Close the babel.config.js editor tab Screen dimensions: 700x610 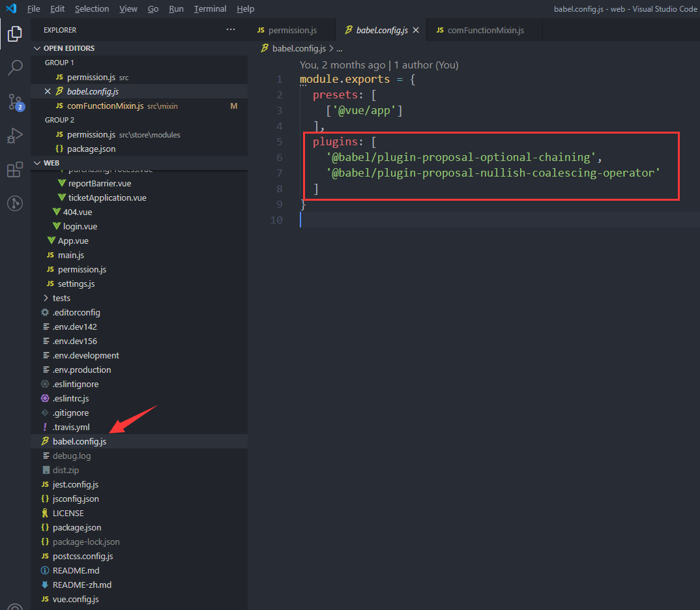pos(416,30)
